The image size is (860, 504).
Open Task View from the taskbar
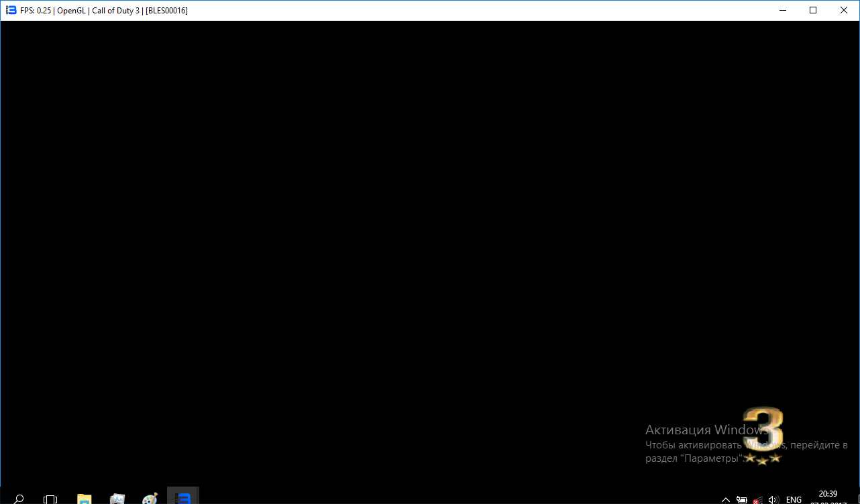[50, 499]
